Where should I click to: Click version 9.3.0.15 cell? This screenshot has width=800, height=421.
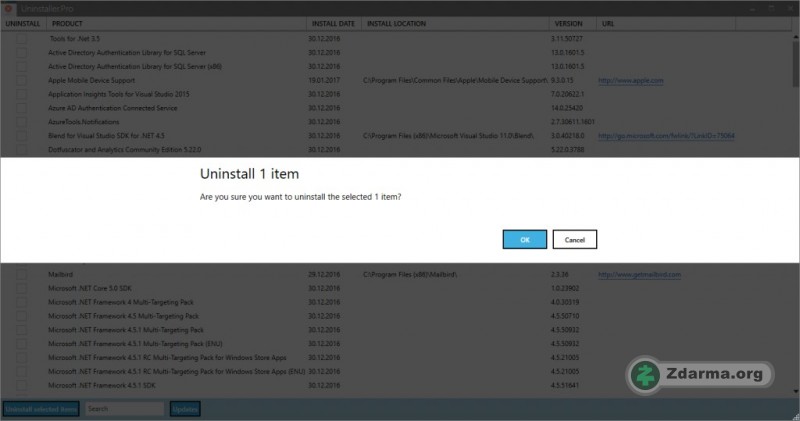point(562,80)
